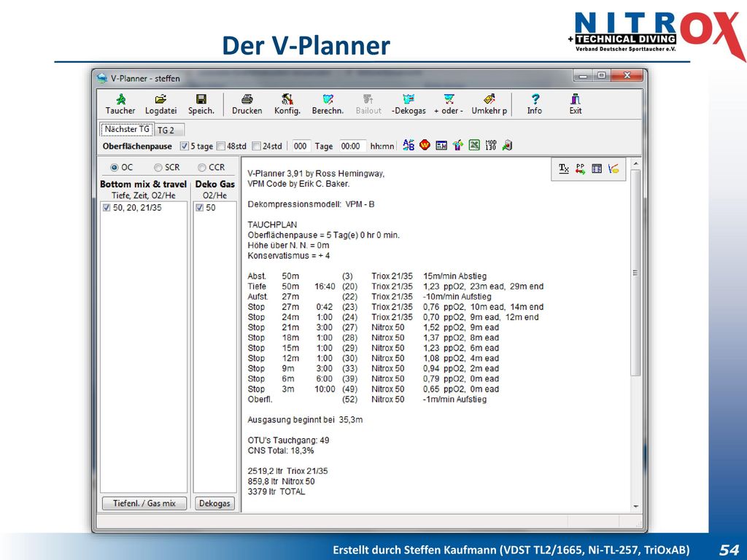Click the greyed Bailout toolbar icon
The image size is (747, 560).
368,104
